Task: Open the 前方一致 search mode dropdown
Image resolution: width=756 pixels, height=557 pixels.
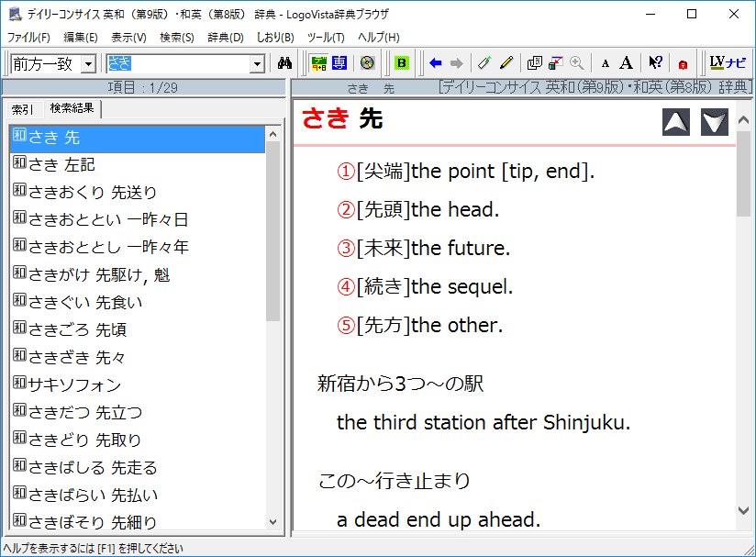Action: click(88, 63)
